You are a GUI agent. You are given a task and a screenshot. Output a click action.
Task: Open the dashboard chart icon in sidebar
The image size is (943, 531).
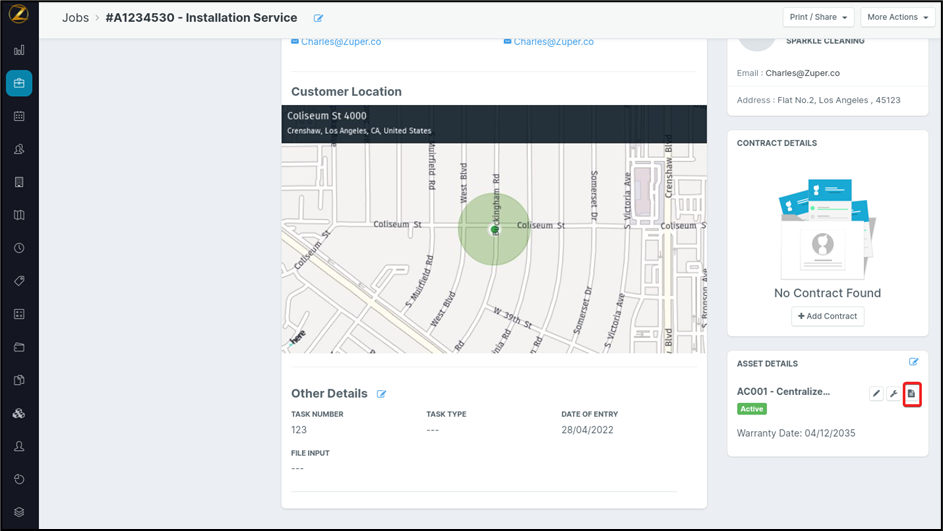point(19,50)
